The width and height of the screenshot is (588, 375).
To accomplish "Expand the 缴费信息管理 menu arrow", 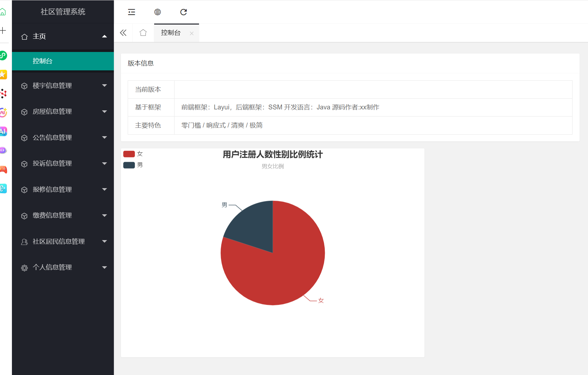I will (104, 216).
